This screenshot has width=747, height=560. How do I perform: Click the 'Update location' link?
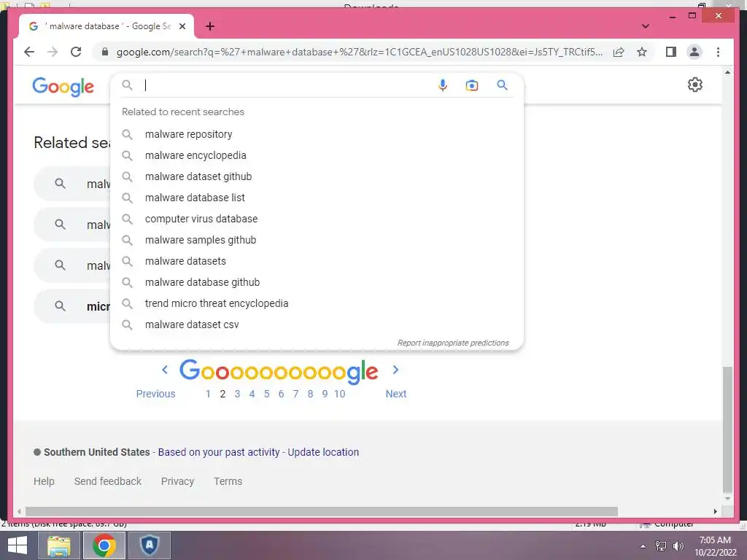[323, 452]
